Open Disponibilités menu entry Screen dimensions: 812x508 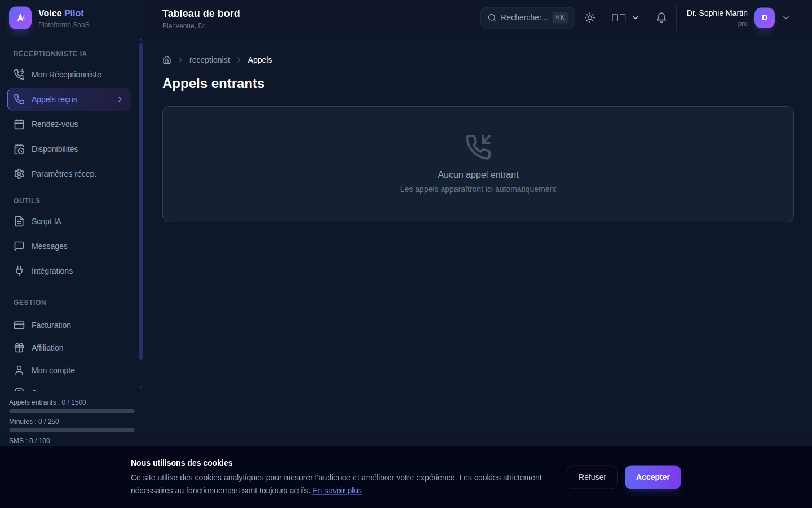point(69,149)
